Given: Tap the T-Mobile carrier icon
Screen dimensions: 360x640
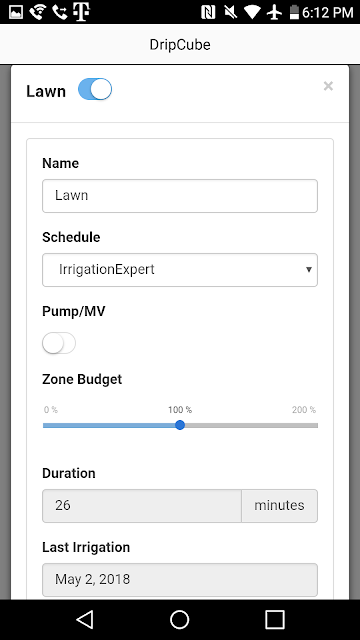Looking at the screenshot, I should pos(81,12).
